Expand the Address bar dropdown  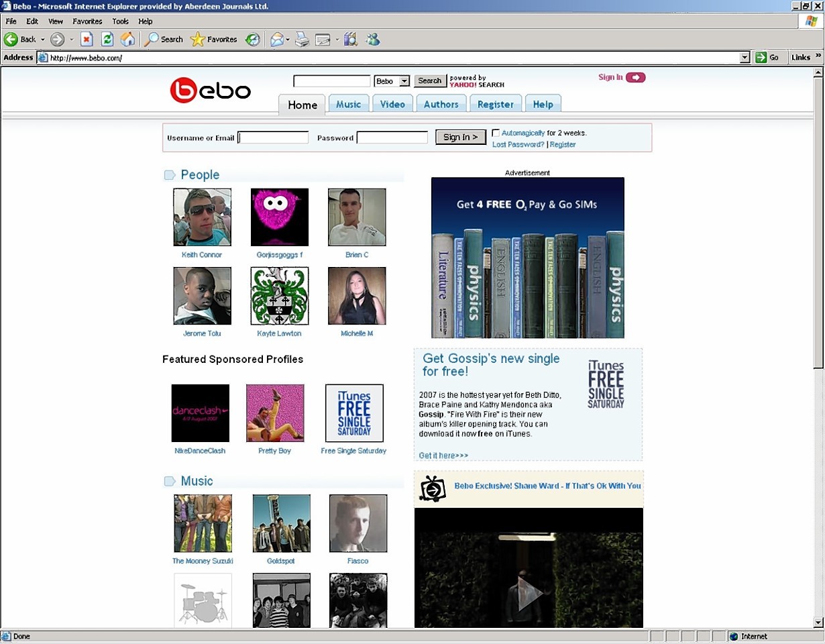point(745,58)
